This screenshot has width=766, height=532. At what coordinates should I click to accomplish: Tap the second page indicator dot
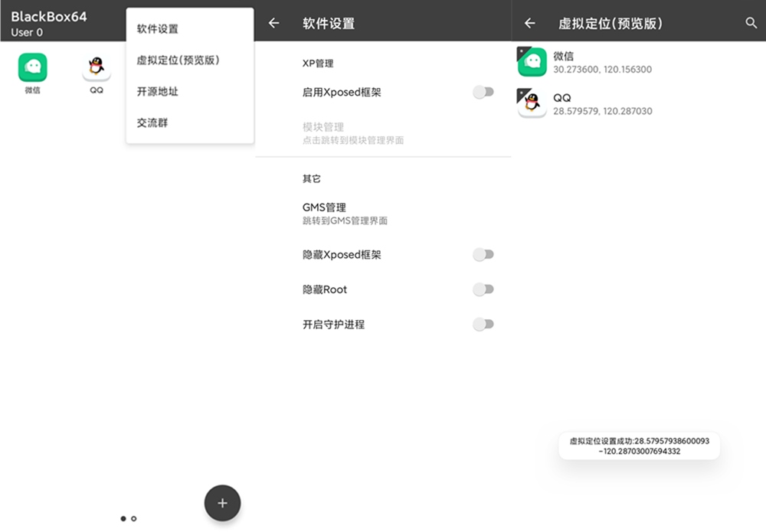point(133,518)
